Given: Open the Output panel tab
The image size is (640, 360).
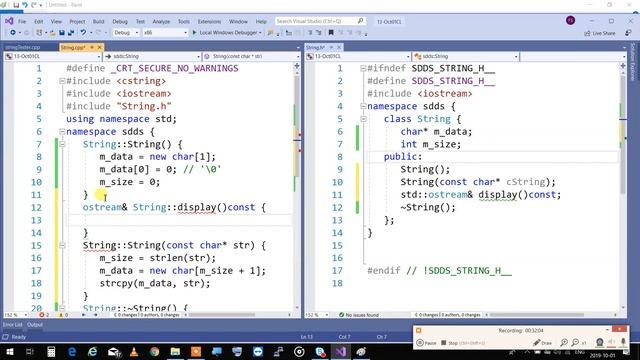Looking at the screenshot, I should pos(35,325).
